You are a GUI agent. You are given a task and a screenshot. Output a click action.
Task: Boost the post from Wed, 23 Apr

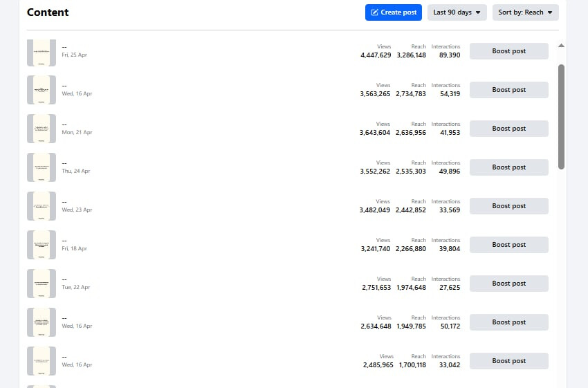509,206
